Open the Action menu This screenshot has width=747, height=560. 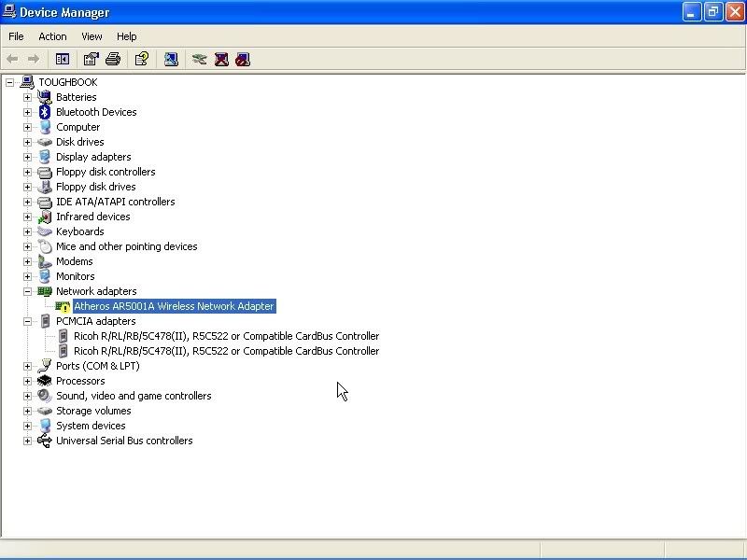pos(52,36)
